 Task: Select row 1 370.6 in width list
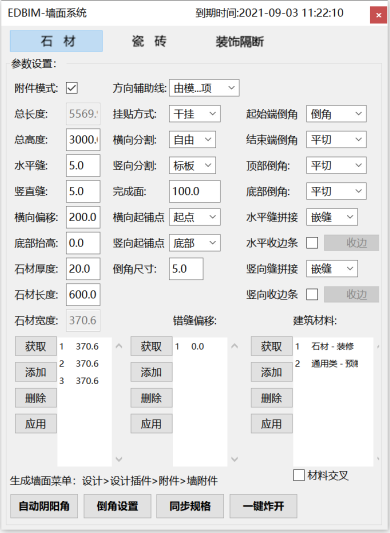pyautogui.click(x=85, y=346)
